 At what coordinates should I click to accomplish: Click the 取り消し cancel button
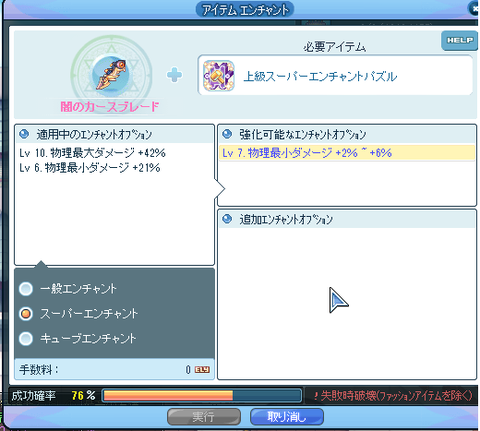coord(287,417)
